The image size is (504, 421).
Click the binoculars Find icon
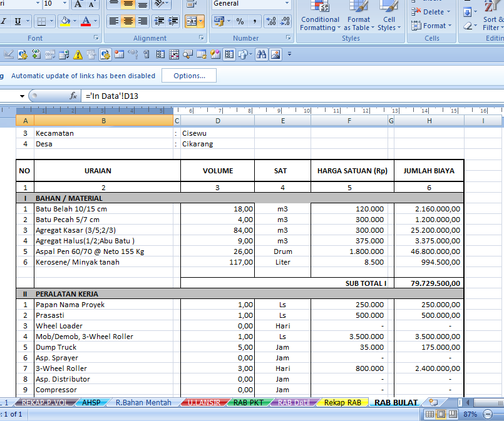pos(261,54)
